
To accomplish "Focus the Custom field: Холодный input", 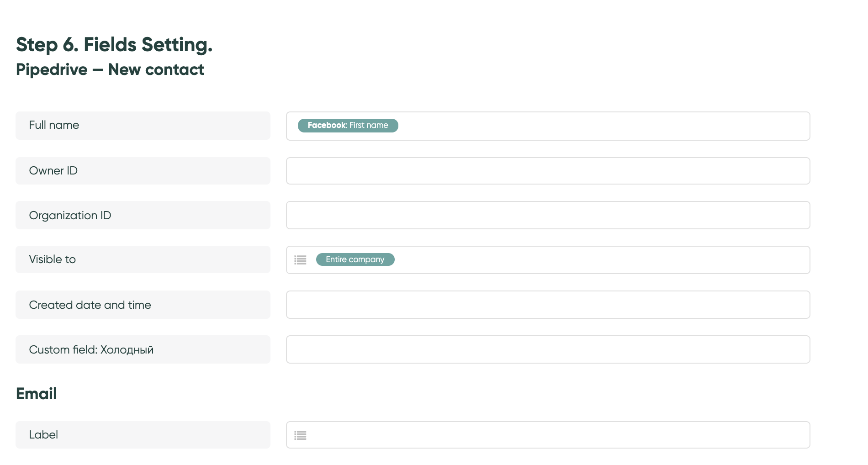I will pyautogui.click(x=548, y=349).
